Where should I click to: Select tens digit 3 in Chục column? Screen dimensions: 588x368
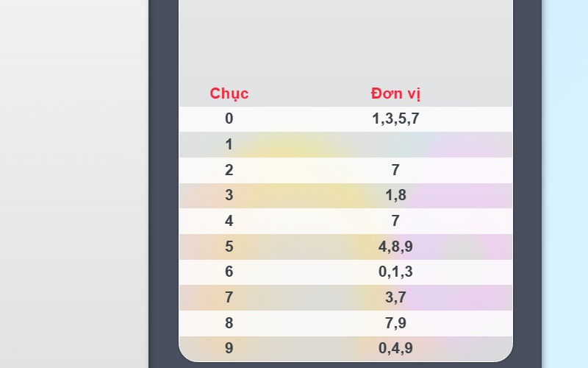229,195
